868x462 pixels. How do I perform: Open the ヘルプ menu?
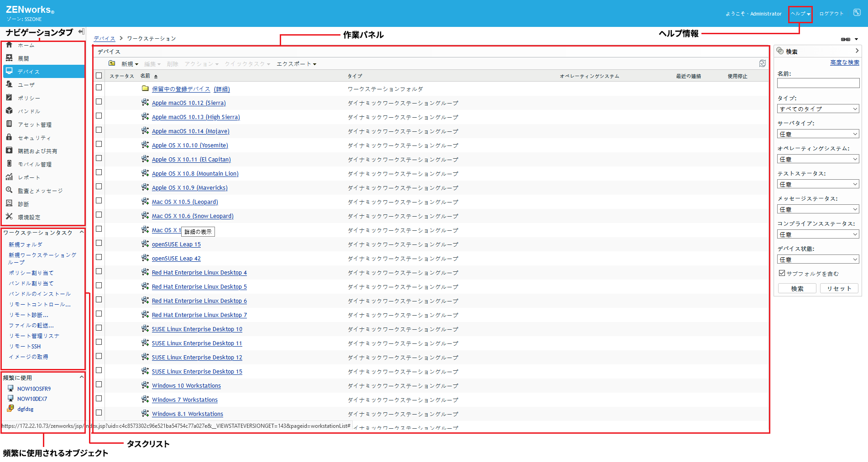click(800, 14)
